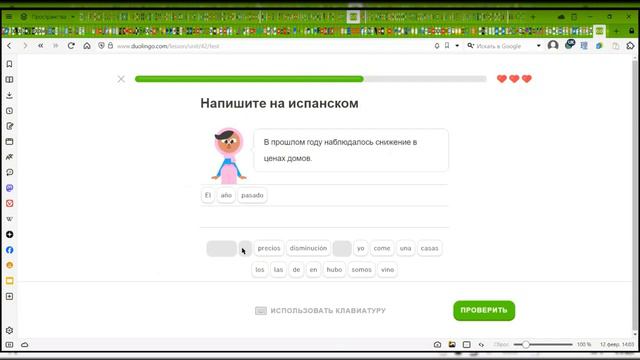Click the tile tabs icon in status bar
The image size is (640, 360).
point(467,344)
